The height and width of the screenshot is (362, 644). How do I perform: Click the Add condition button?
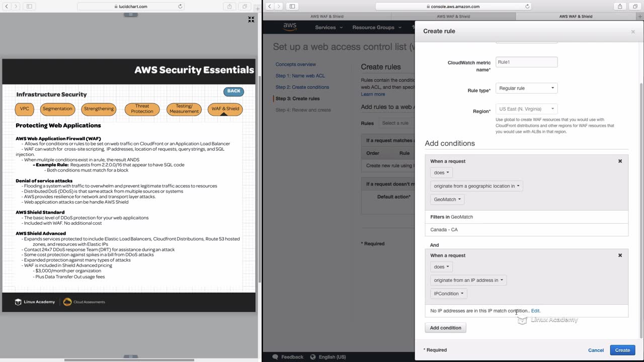click(x=445, y=328)
